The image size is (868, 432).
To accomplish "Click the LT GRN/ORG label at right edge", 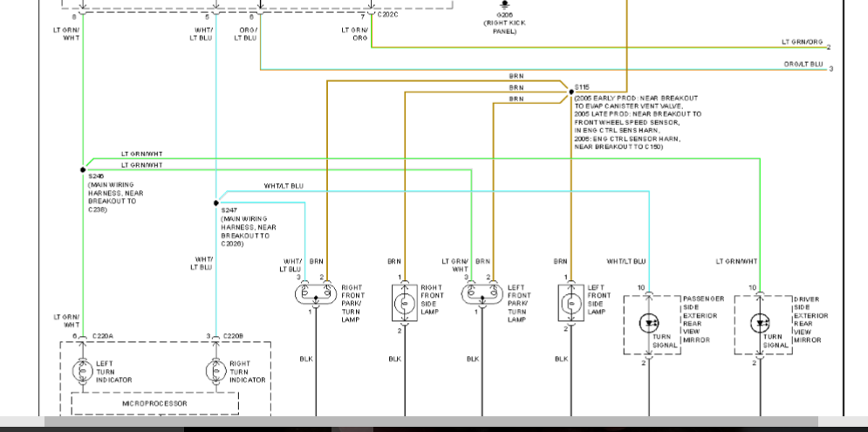I will pyautogui.click(x=802, y=42).
